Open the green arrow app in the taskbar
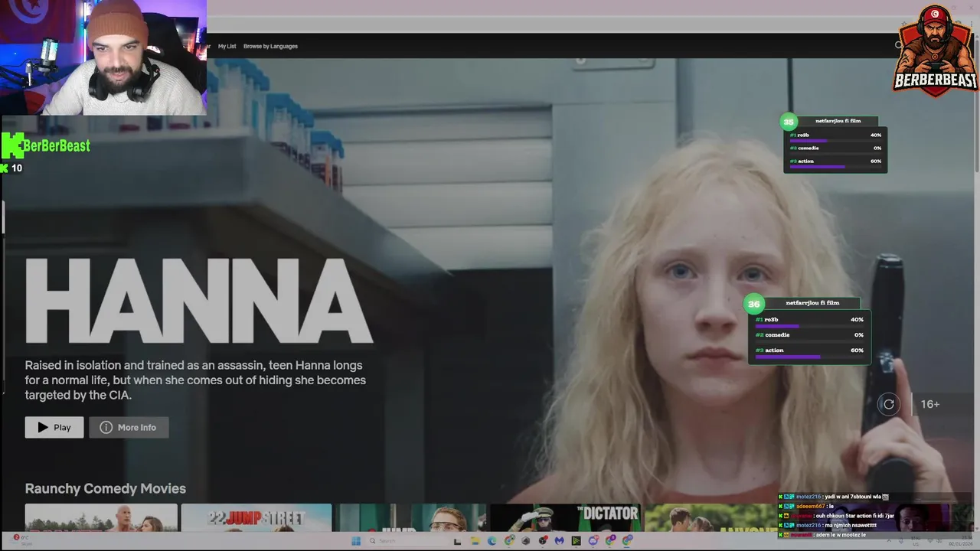Screen dimensions: 980x551 click(577, 541)
